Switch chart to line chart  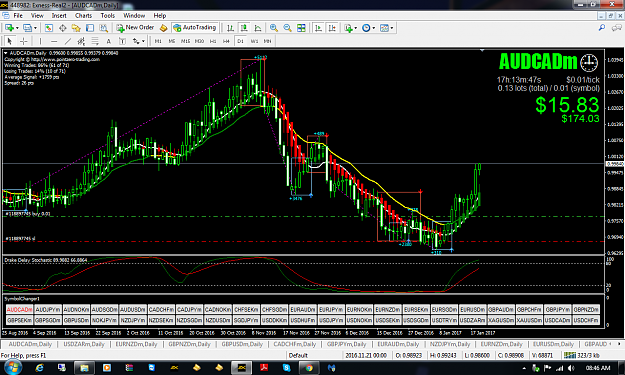258,28
